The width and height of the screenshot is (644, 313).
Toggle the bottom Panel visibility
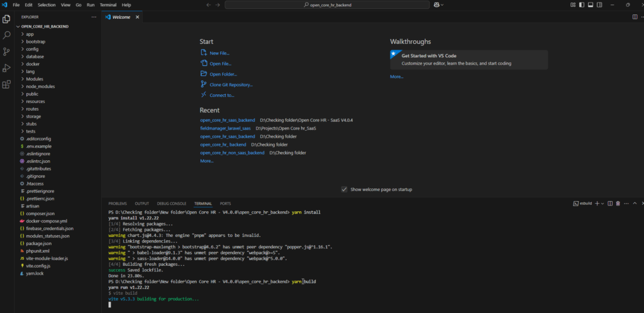(591, 5)
